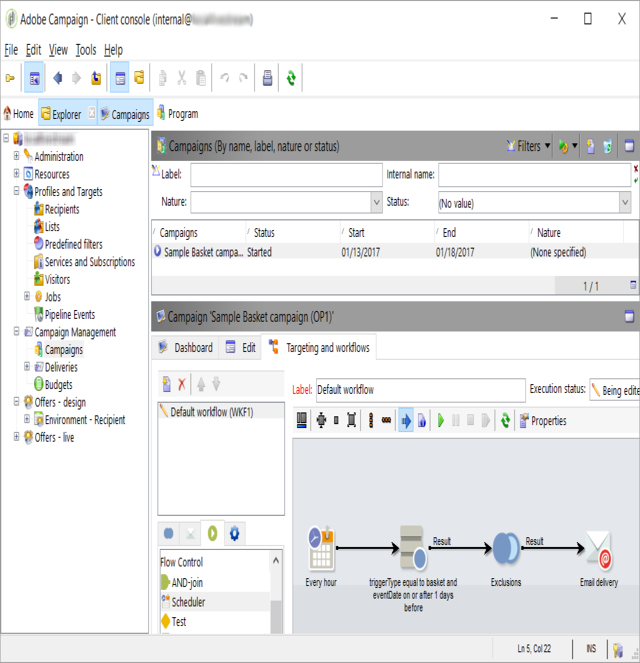Expand the Resources tree node
Screen dimensions: 640x663
pos(16,173)
